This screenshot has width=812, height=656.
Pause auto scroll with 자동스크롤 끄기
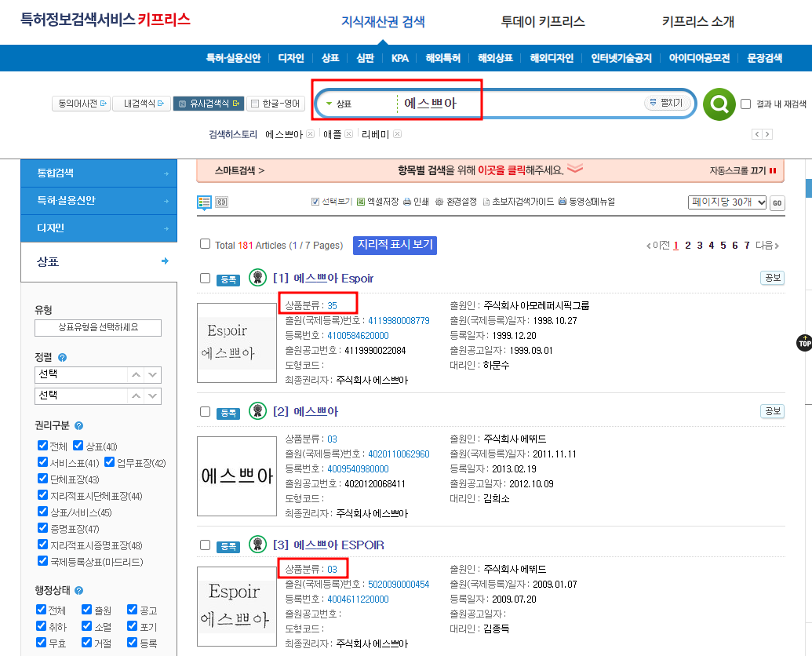tap(743, 170)
